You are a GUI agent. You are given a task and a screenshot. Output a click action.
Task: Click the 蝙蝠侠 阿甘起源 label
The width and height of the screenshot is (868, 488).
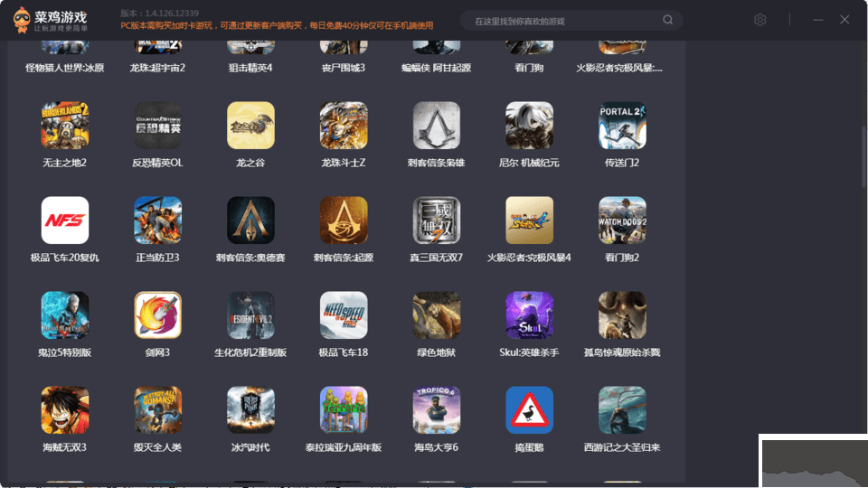[436, 68]
